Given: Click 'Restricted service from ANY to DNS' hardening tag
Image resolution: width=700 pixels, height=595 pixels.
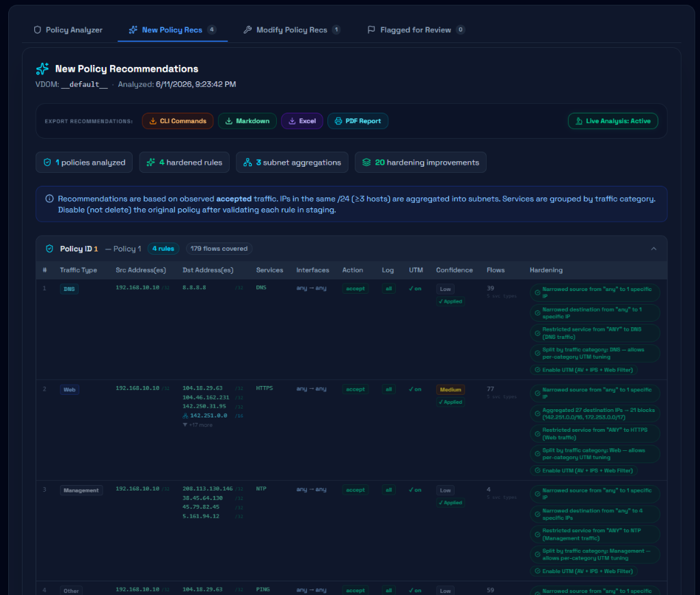Looking at the screenshot, I should tap(595, 333).
